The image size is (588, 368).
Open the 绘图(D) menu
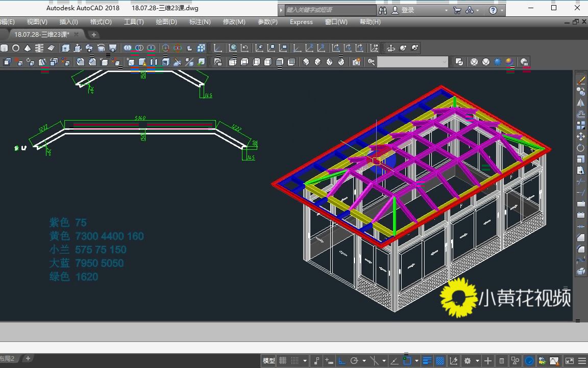(x=166, y=22)
